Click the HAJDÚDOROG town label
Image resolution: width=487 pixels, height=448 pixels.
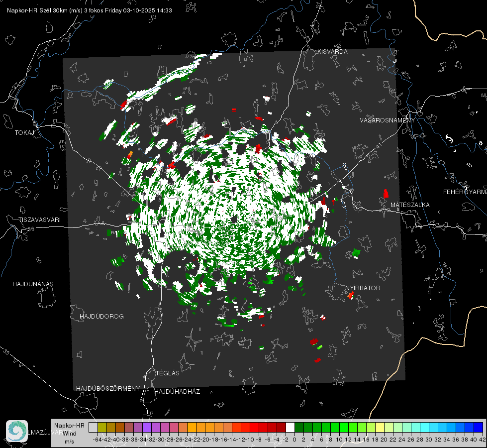pos(101,316)
